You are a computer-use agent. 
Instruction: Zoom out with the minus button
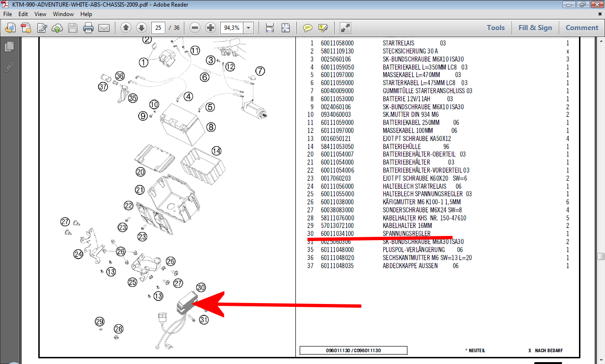(195, 28)
